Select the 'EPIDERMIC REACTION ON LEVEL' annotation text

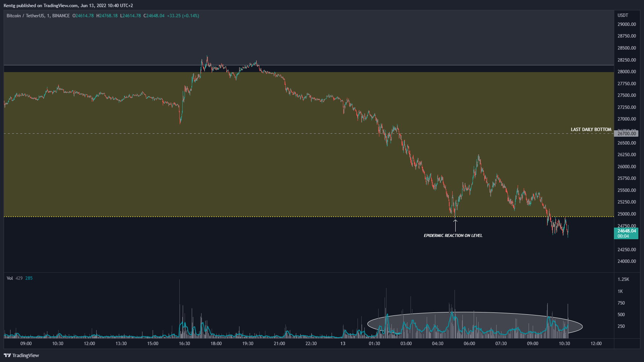pos(453,236)
